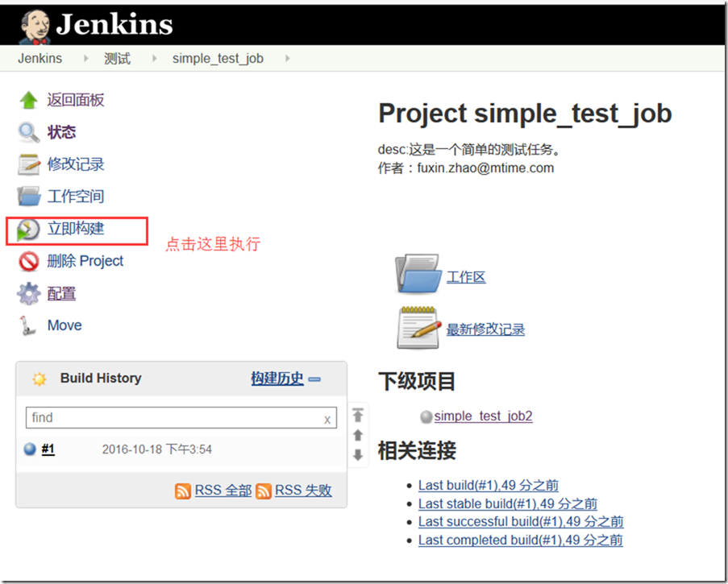
Task: Expand the breadcrumb arrow after 测试
Action: pyautogui.click(x=155, y=59)
